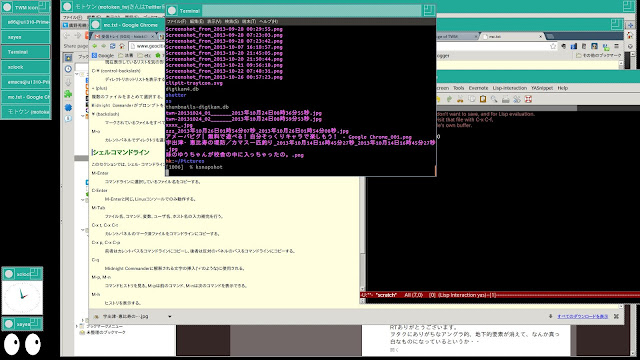Image resolution: width=640 pixels, height=360 pixels.
Task: Click the magnifier search icon in Emacs toolbar
Action: coord(494,99)
